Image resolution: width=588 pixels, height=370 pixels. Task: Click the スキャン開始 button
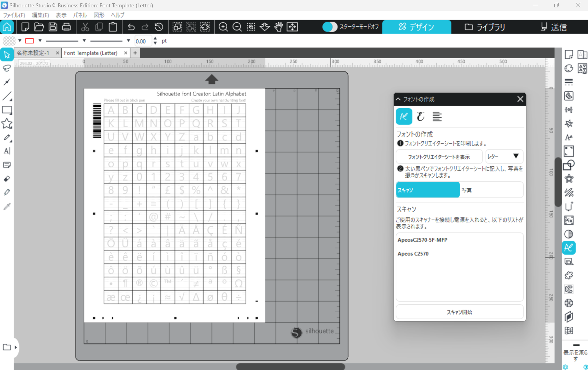pyautogui.click(x=459, y=312)
